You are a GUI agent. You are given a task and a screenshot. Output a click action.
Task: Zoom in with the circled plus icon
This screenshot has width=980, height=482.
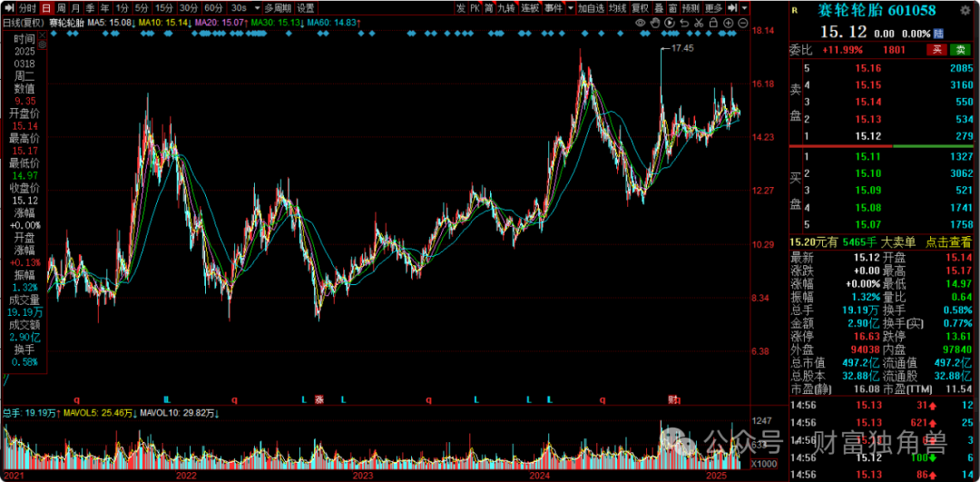pyautogui.click(x=728, y=23)
